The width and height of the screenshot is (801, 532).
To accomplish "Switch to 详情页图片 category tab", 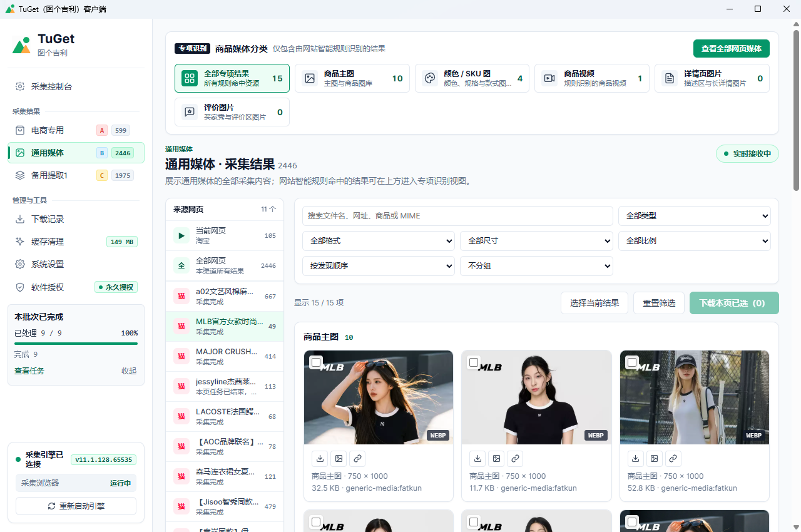I will (x=712, y=78).
